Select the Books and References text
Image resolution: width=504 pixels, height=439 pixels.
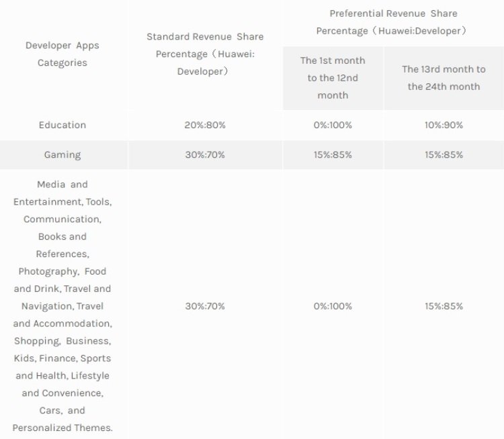point(62,246)
